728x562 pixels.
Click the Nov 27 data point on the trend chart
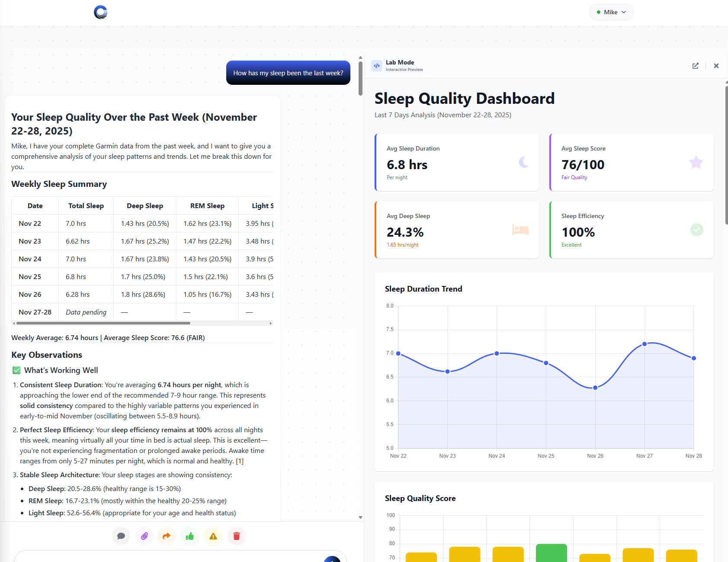[x=645, y=344]
